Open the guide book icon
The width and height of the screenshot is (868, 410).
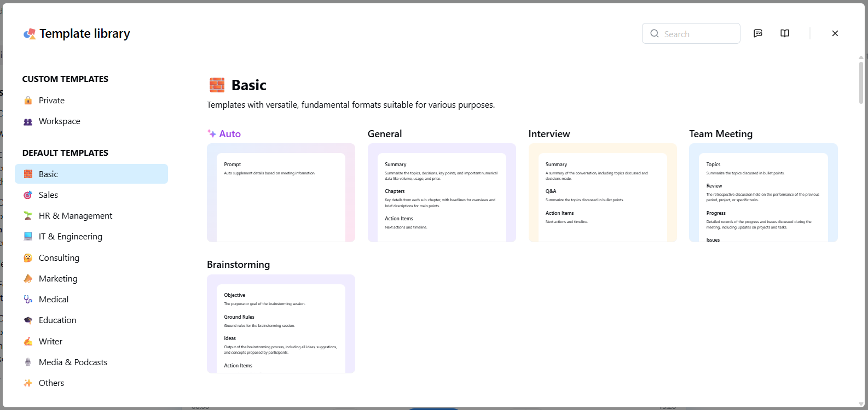[x=785, y=33]
